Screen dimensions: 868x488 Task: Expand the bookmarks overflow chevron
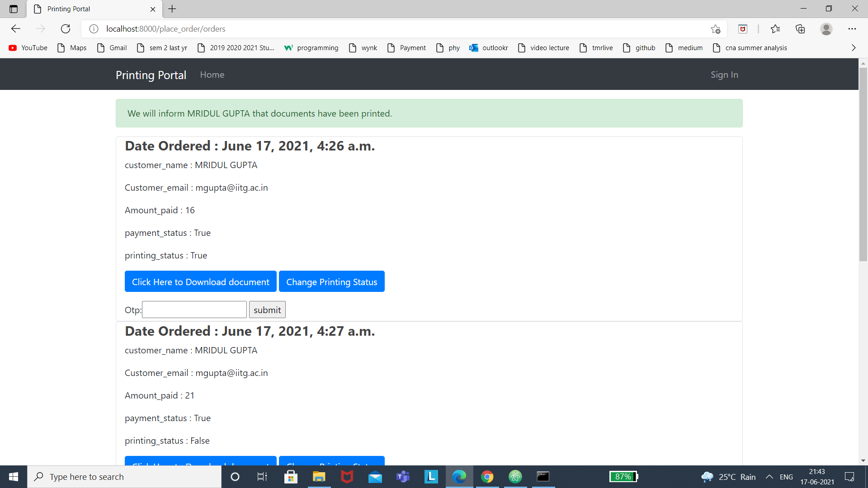point(854,48)
